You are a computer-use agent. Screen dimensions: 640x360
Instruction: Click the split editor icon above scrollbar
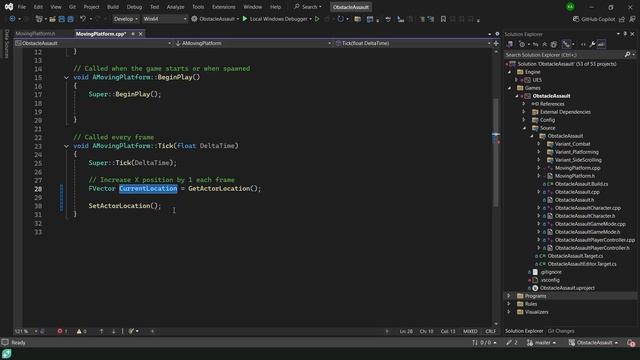pyautogui.click(x=496, y=43)
